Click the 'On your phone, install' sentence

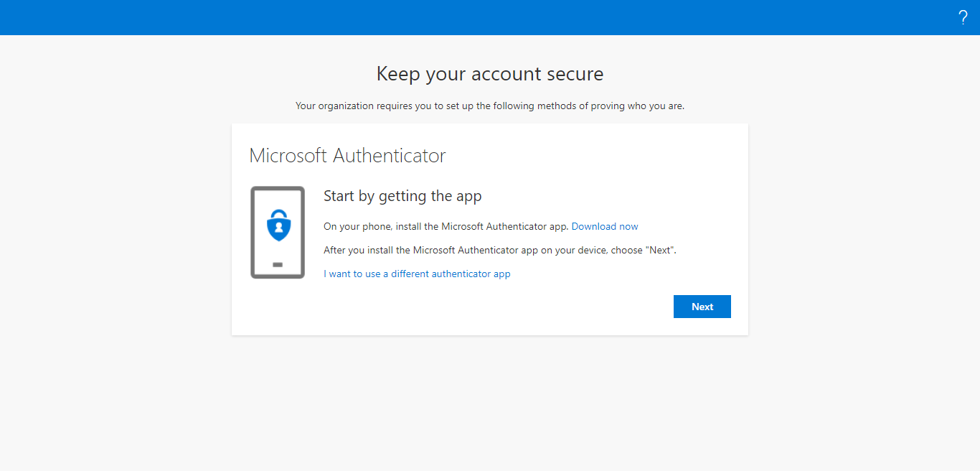[x=446, y=226]
